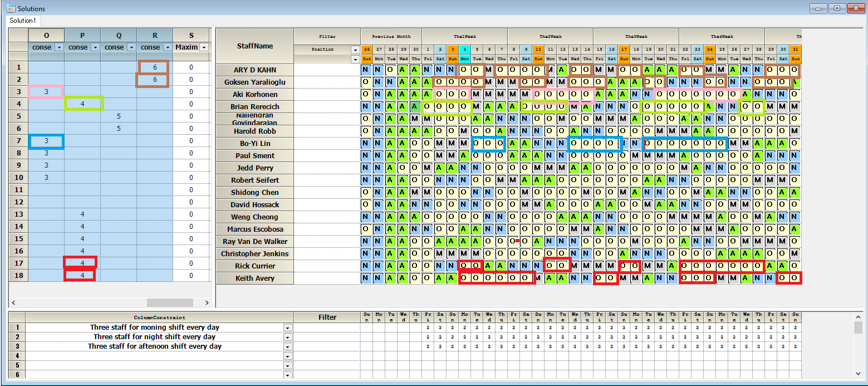
Task: Click row 13 value 4 in column P
Action: coord(82,214)
